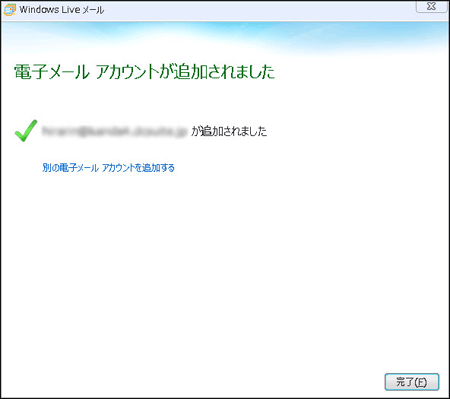
Task: Close the dialog with the X button
Action: click(431, 6)
